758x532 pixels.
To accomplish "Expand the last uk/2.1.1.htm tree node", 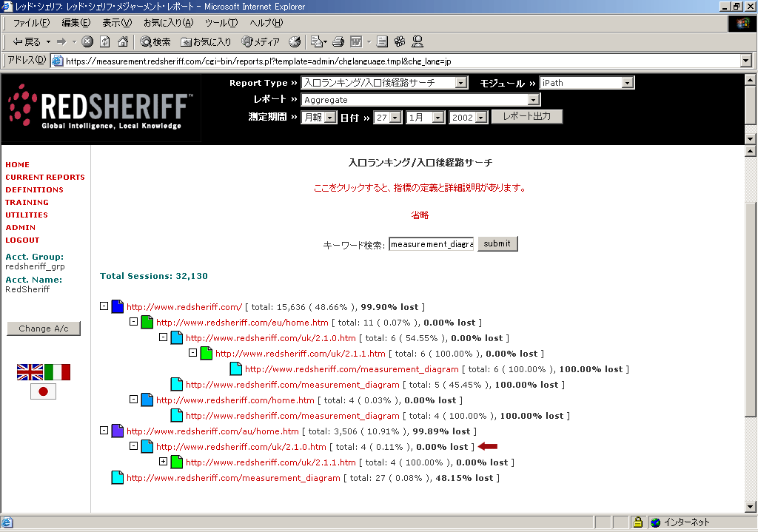I will (163, 462).
